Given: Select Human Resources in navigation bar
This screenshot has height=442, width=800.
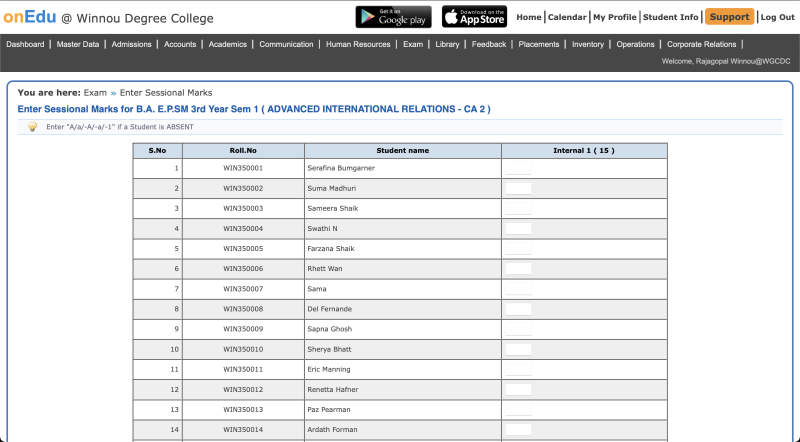Looking at the screenshot, I should pyautogui.click(x=358, y=44).
